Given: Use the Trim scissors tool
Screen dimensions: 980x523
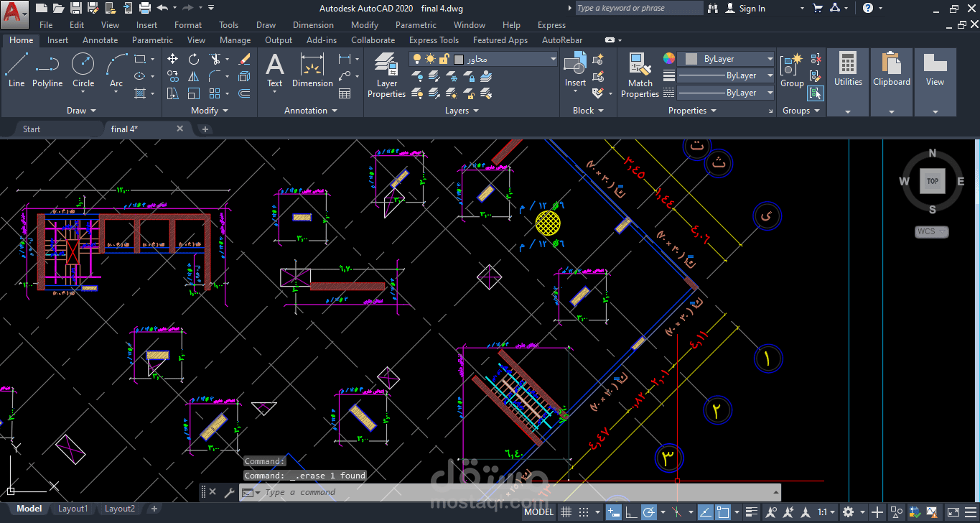Looking at the screenshot, I should (x=215, y=59).
